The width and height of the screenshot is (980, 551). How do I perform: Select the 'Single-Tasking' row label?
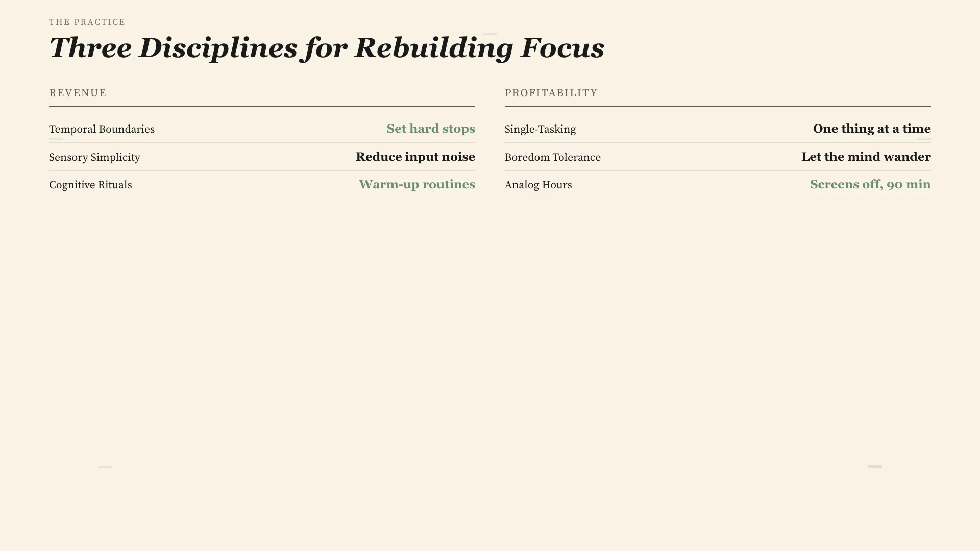click(540, 129)
